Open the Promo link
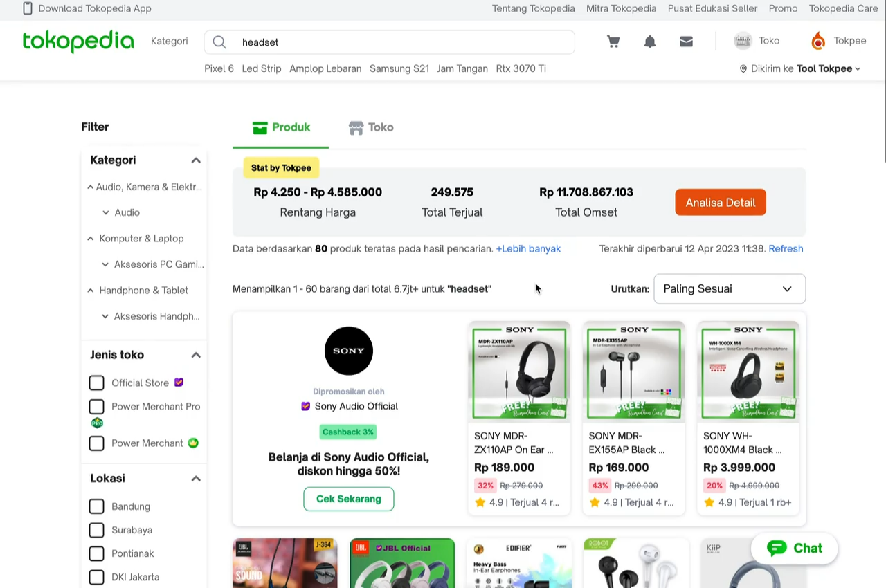Image resolution: width=886 pixels, height=588 pixels. coord(784,8)
